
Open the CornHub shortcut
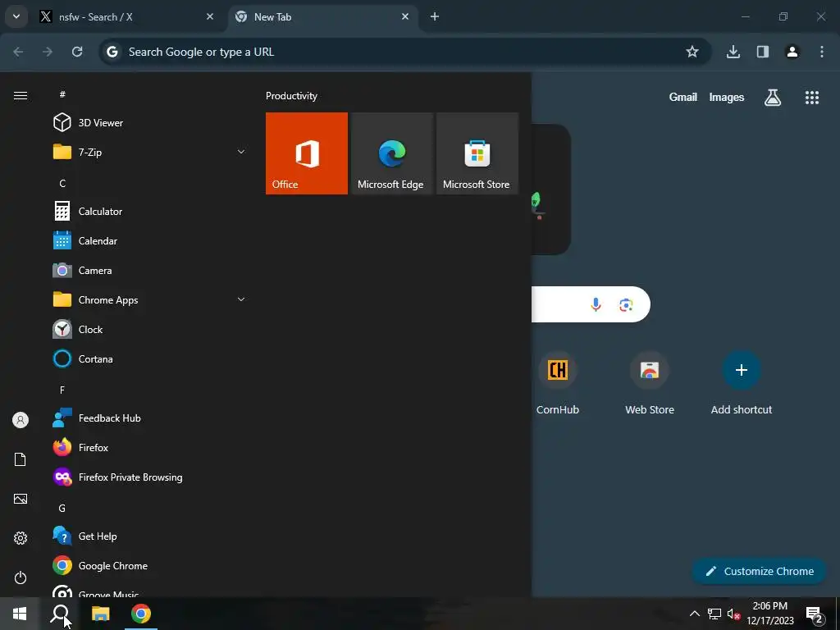click(558, 383)
